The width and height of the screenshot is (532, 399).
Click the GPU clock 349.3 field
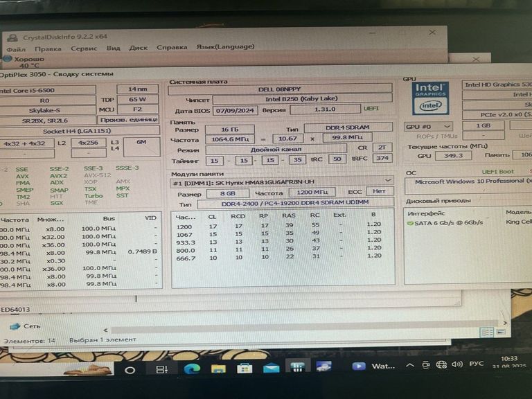coord(453,155)
